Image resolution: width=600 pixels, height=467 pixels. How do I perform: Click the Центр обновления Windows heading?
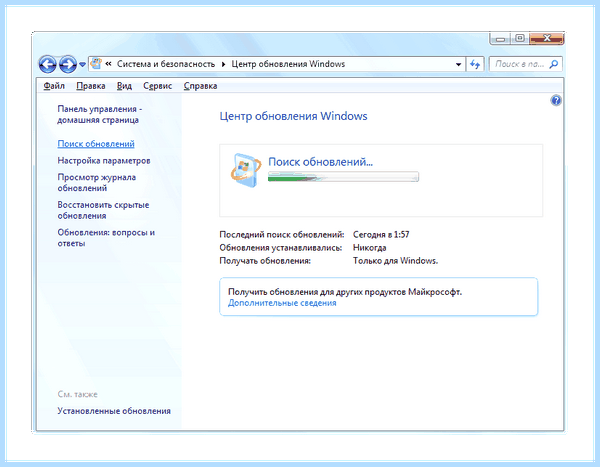coord(293,116)
